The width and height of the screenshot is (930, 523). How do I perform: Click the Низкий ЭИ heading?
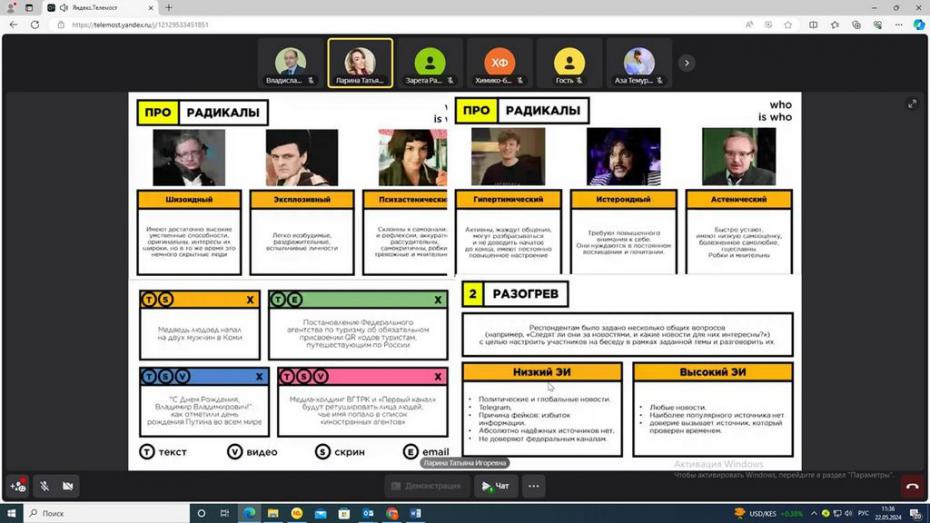[x=542, y=372]
